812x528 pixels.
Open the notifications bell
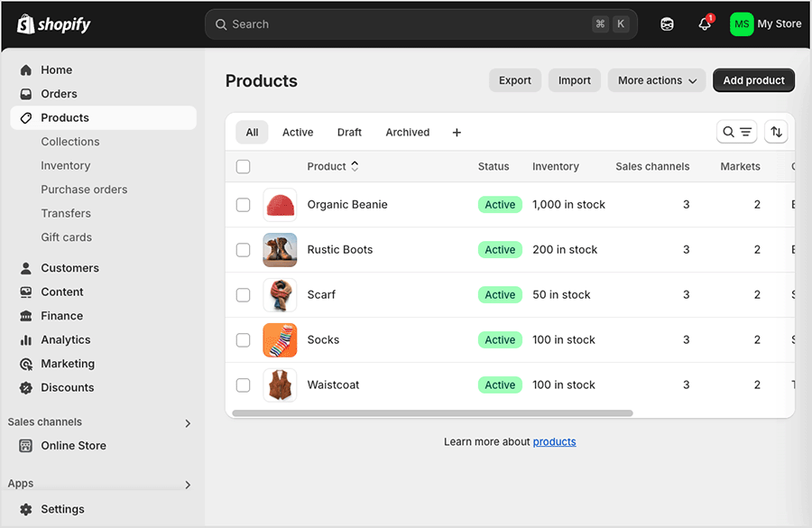(x=705, y=23)
